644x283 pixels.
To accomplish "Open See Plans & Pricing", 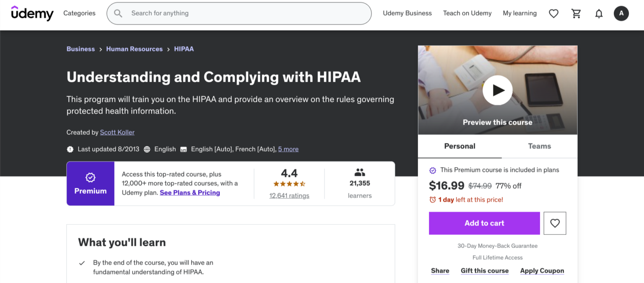I will [190, 193].
